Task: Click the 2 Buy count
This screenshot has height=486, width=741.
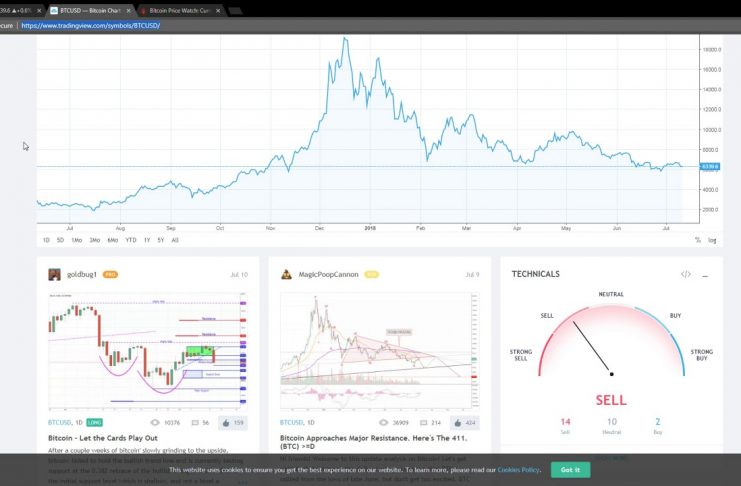Action: (x=657, y=421)
